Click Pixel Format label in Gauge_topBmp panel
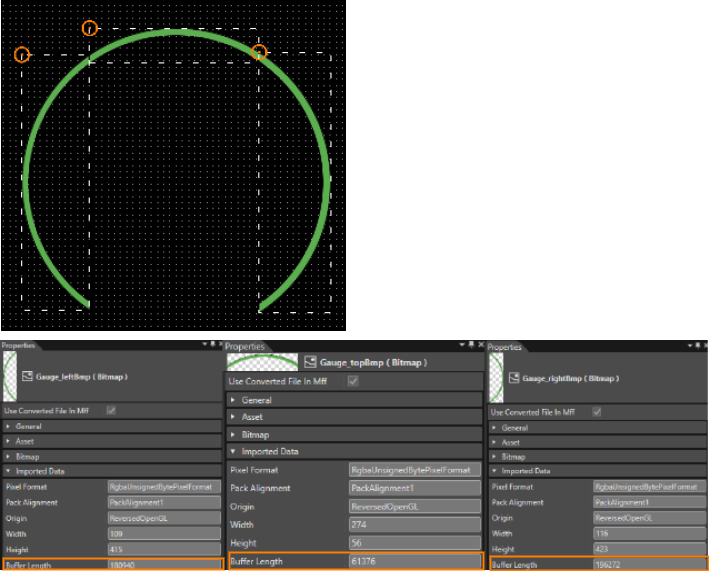 [254, 470]
